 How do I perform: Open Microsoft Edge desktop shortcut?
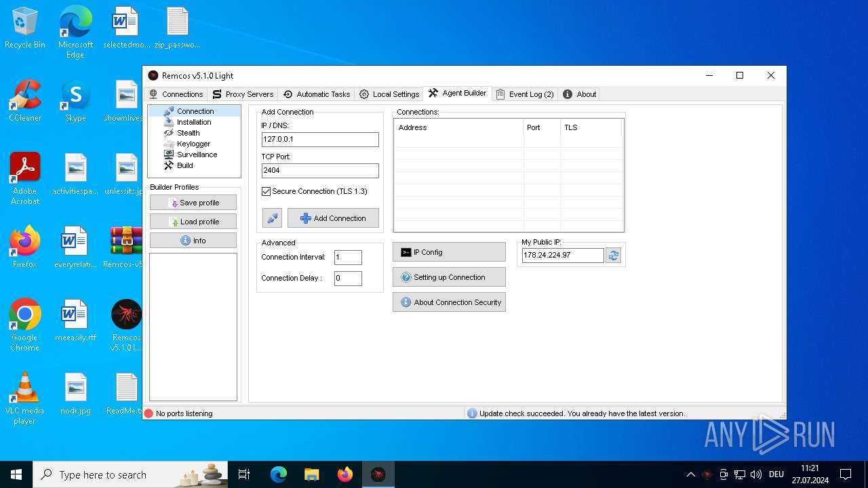(x=75, y=32)
